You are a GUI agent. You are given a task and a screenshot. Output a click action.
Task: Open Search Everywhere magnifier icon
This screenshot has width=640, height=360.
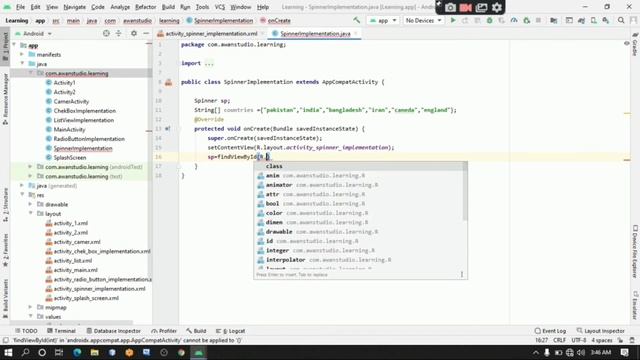coord(621,20)
